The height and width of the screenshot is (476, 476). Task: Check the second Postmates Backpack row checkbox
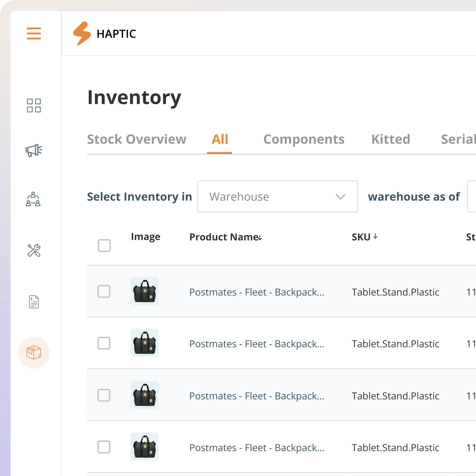(104, 343)
